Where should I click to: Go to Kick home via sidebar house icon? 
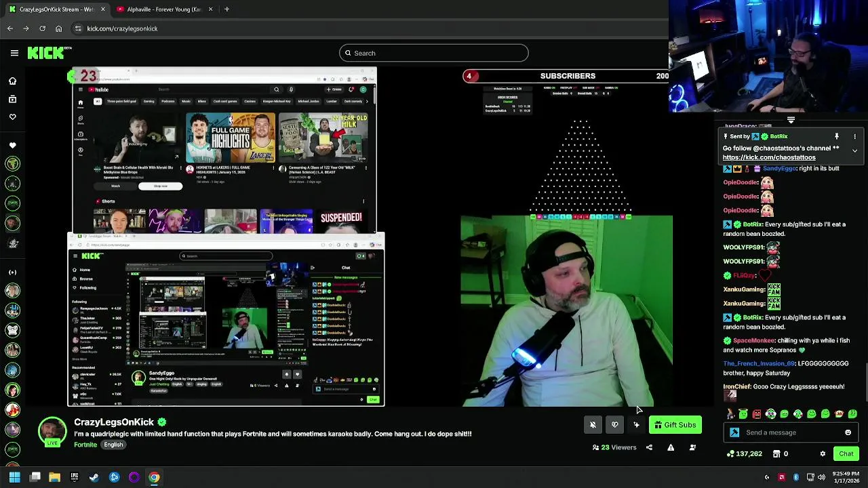[12, 81]
